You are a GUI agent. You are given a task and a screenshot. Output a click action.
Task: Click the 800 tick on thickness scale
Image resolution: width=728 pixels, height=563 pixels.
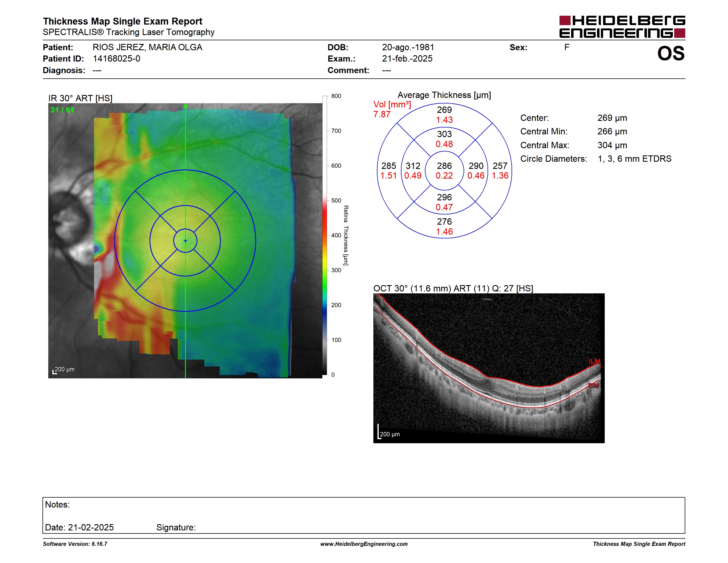tap(336, 96)
